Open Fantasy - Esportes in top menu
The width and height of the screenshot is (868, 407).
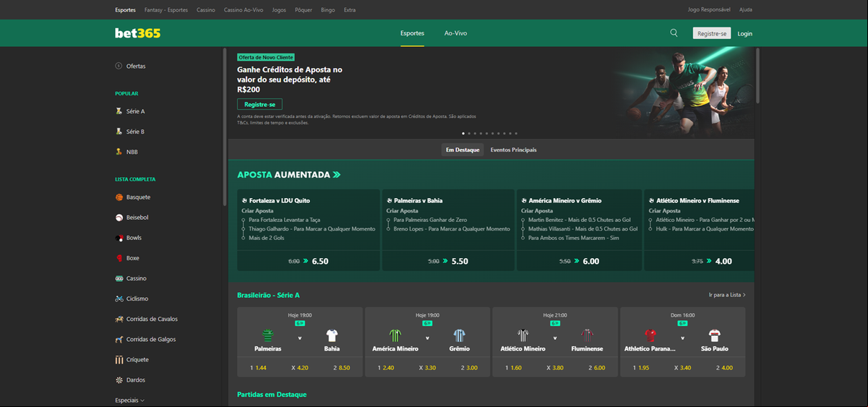[x=166, y=10]
